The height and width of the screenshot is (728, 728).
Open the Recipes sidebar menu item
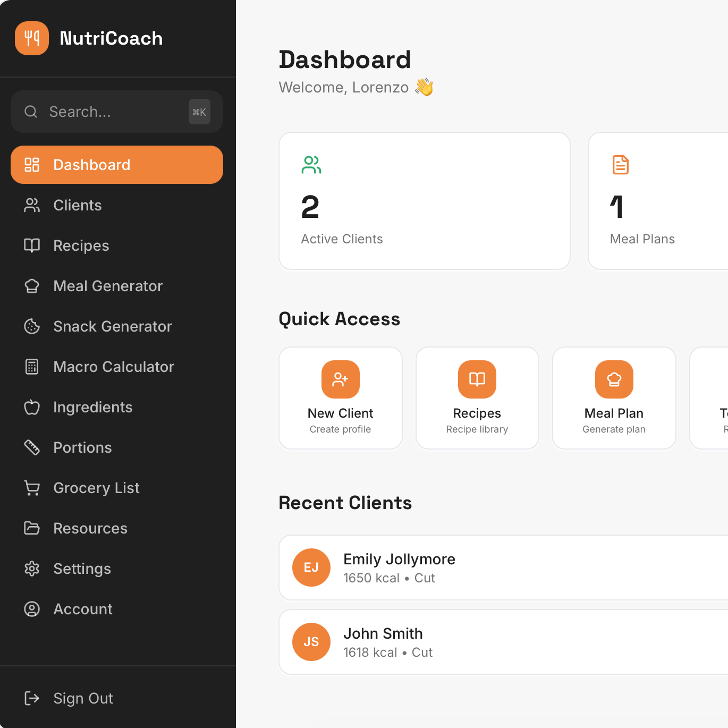tap(81, 246)
